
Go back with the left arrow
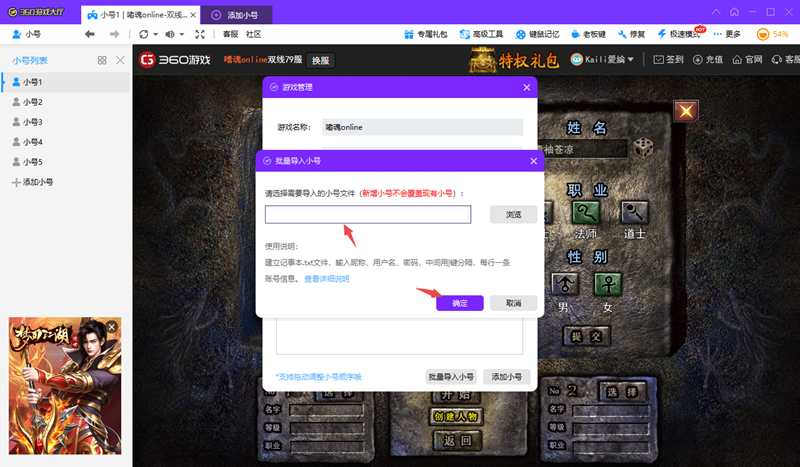[x=90, y=34]
